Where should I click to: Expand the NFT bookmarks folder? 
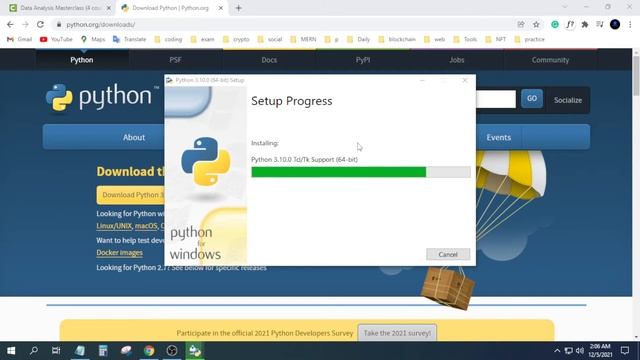(x=496, y=39)
